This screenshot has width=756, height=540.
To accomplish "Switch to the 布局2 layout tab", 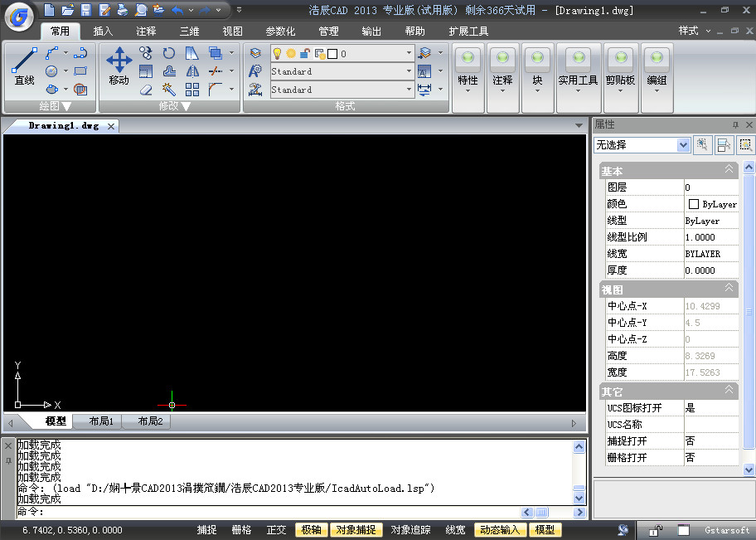I will pos(150,421).
